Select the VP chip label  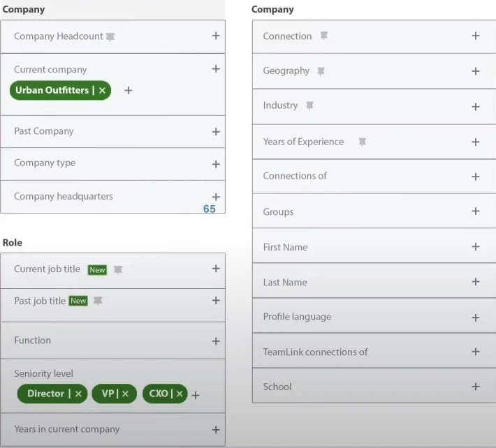tap(108, 394)
